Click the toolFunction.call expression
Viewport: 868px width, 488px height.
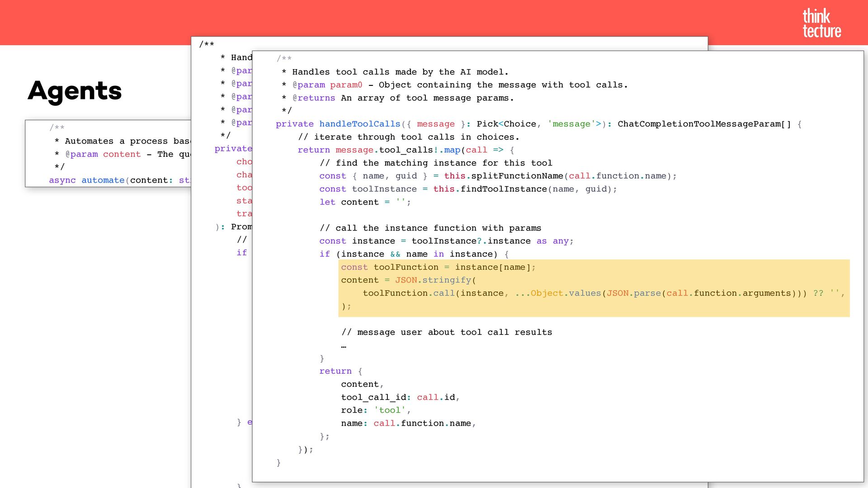(x=408, y=293)
